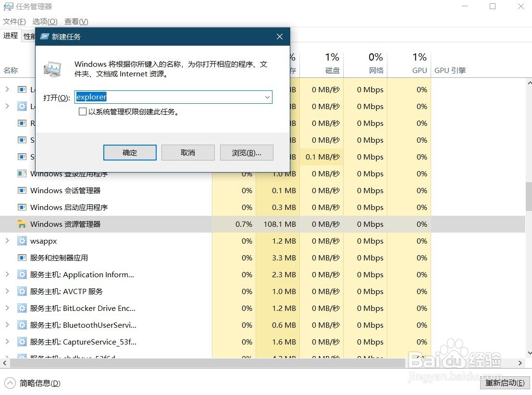This screenshot has width=532, height=395.
Task: Open the 文件(F) menu
Action: click(14, 22)
